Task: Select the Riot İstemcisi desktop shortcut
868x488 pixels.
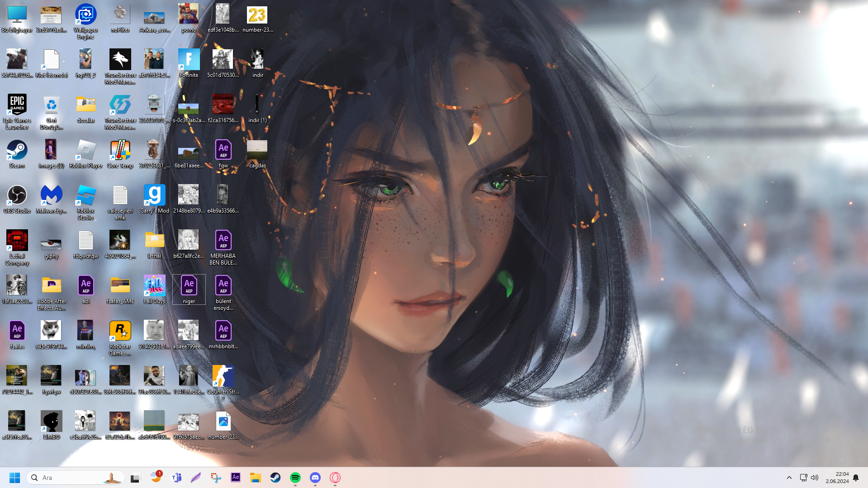Action: tap(52, 64)
